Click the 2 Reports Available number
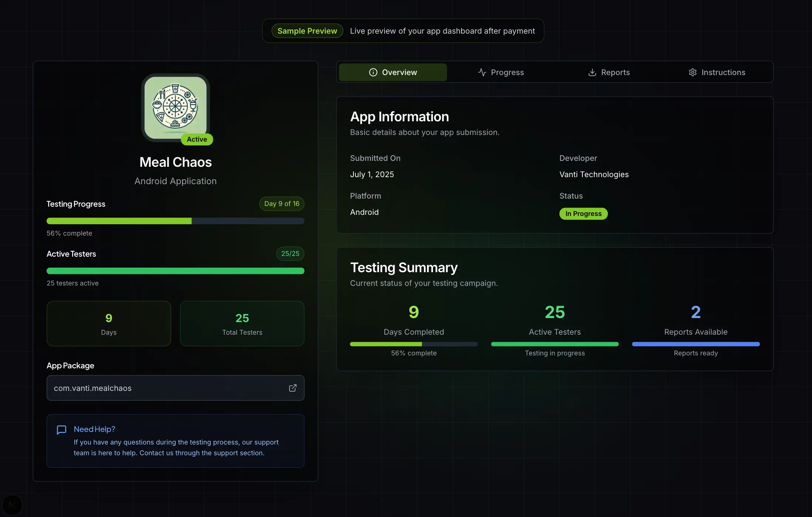Viewport: 812px width, 517px height. pos(696,312)
